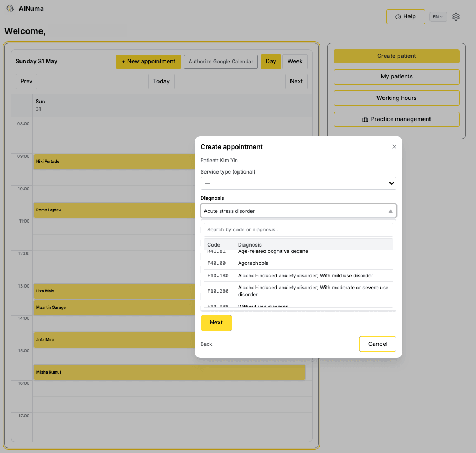
Task: Collapse the Diagnosis dropdown showing Acute stress disorder
Action: [298, 211]
